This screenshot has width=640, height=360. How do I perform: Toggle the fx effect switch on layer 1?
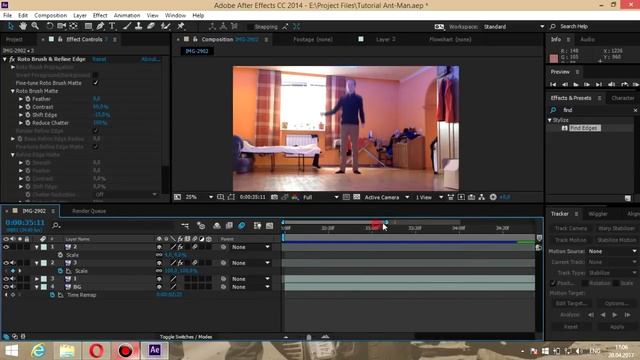point(180,247)
